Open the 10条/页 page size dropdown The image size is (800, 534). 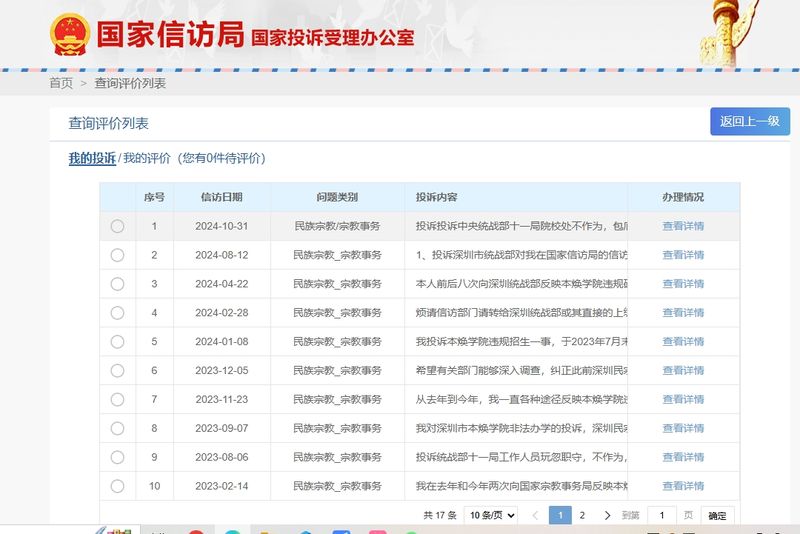coord(491,516)
